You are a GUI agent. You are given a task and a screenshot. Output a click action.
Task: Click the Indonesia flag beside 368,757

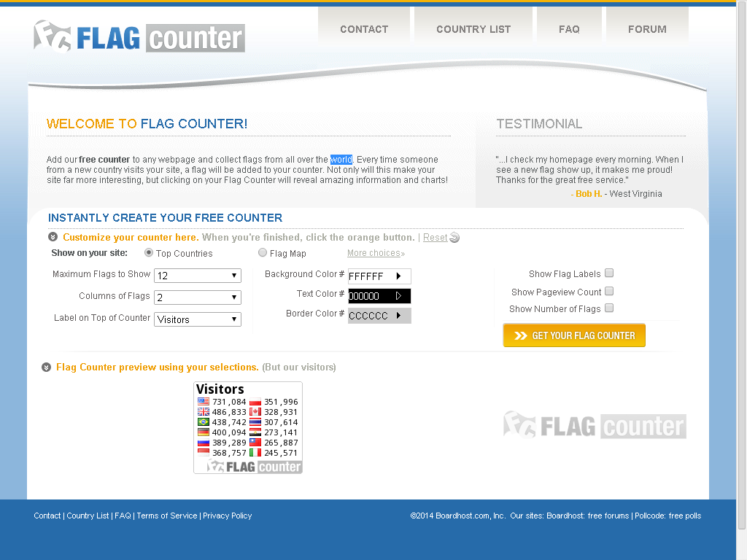pyautogui.click(x=204, y=453)
